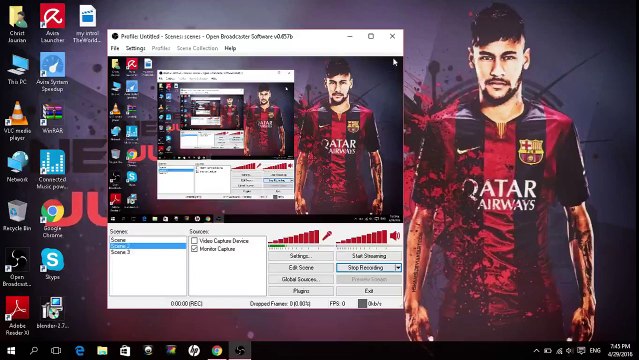Open Windows Start menu
This screenshot has width=639, height=360.
11,351
